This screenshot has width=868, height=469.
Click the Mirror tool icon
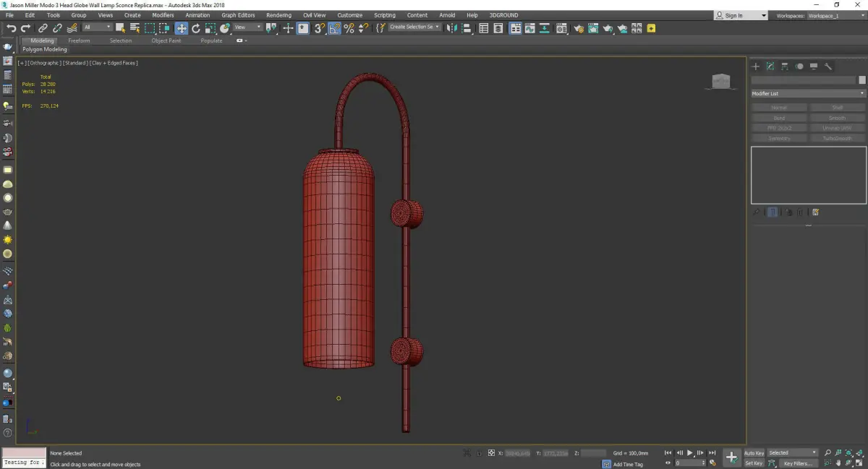(451, 28)
